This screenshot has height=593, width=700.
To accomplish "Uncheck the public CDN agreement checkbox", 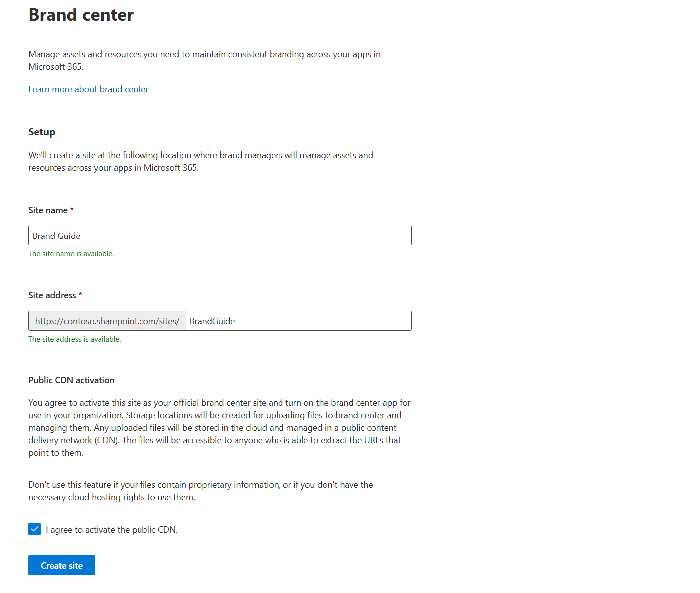I will [35, 529].
